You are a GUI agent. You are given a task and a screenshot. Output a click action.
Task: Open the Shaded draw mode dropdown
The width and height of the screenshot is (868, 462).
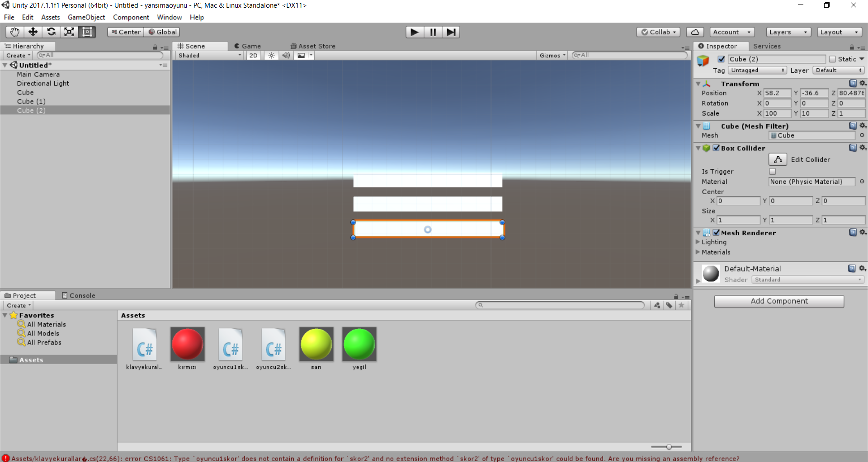[x=210, y=56]
